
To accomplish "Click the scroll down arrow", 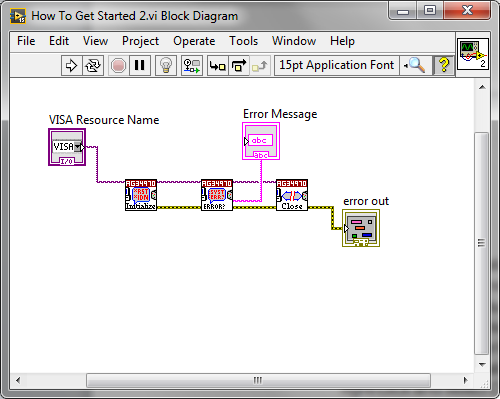I will click(x=482, y=365).
